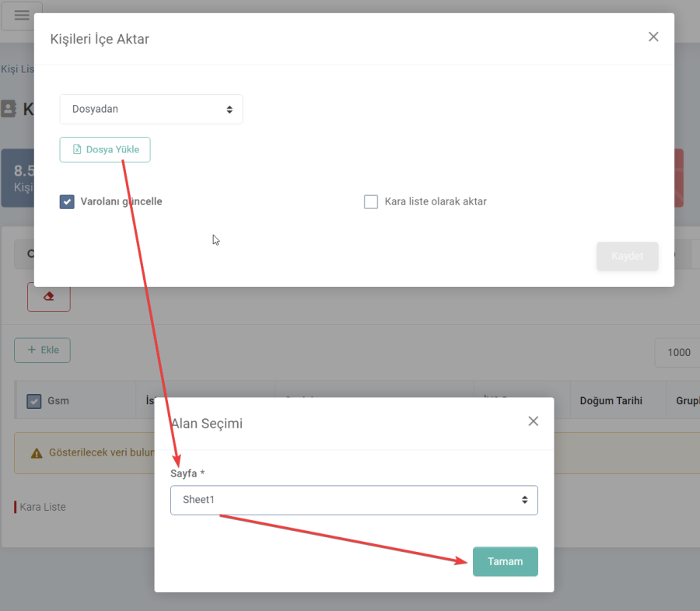
Task: Click the Kara Liste legend label
Action: click(x=43, y=507)
